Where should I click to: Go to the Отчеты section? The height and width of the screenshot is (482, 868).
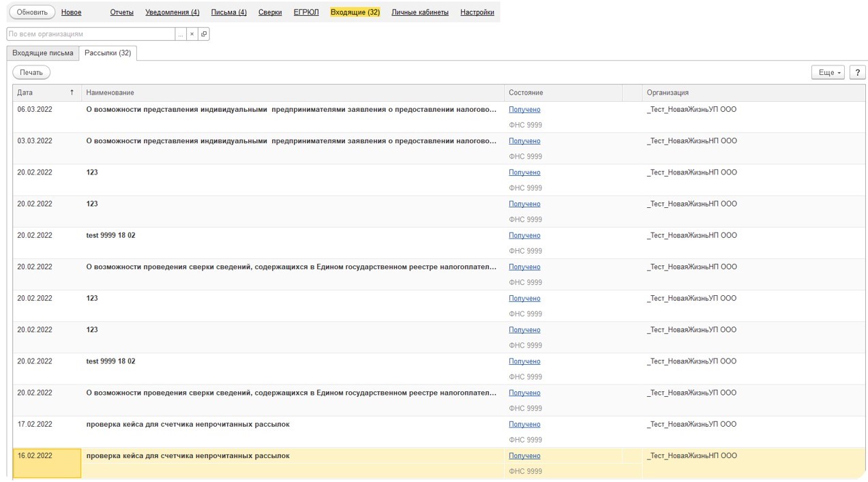(x=121, y=12)
